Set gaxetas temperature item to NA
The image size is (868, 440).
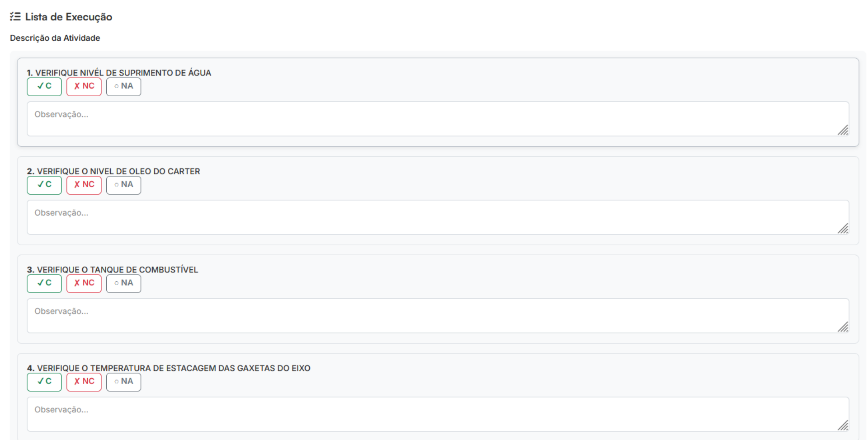pyautogui.click(x=123, y=382)
